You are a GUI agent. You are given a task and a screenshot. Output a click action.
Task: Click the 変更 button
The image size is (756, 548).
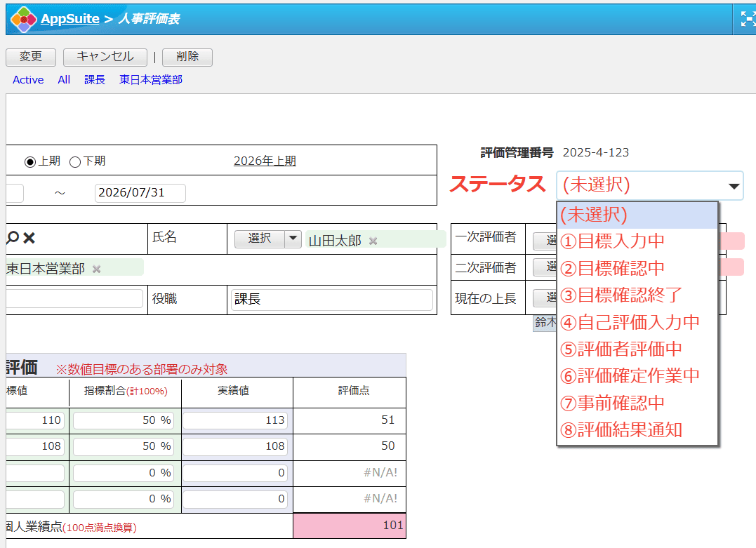tap(31, 57)
